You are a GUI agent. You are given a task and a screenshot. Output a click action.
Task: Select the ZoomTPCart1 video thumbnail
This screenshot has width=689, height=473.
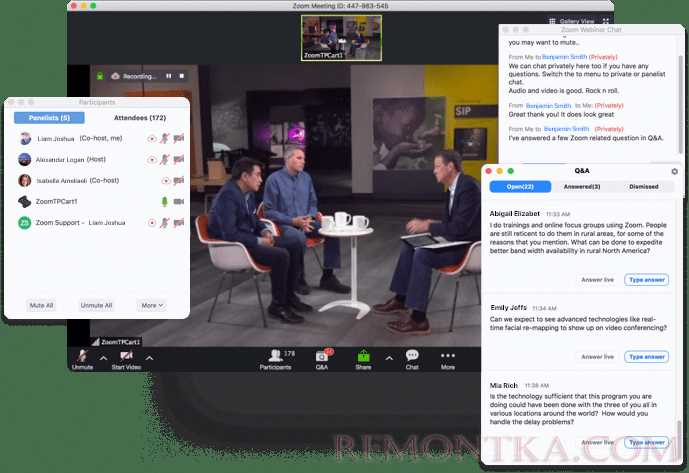[341, 38]
